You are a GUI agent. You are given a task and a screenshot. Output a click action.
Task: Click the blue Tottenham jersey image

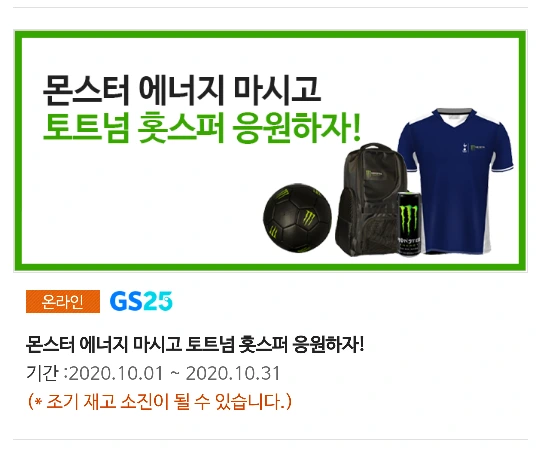(455, 180)
